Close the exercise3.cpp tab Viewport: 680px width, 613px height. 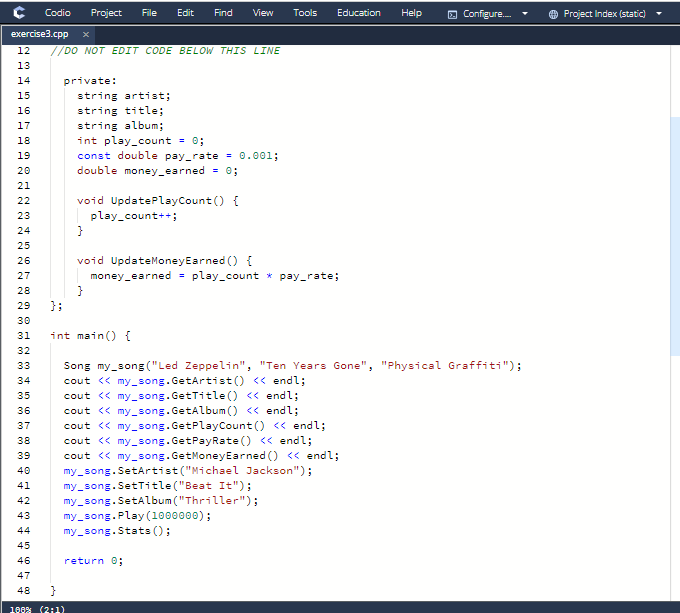click(x=86, y=34)
